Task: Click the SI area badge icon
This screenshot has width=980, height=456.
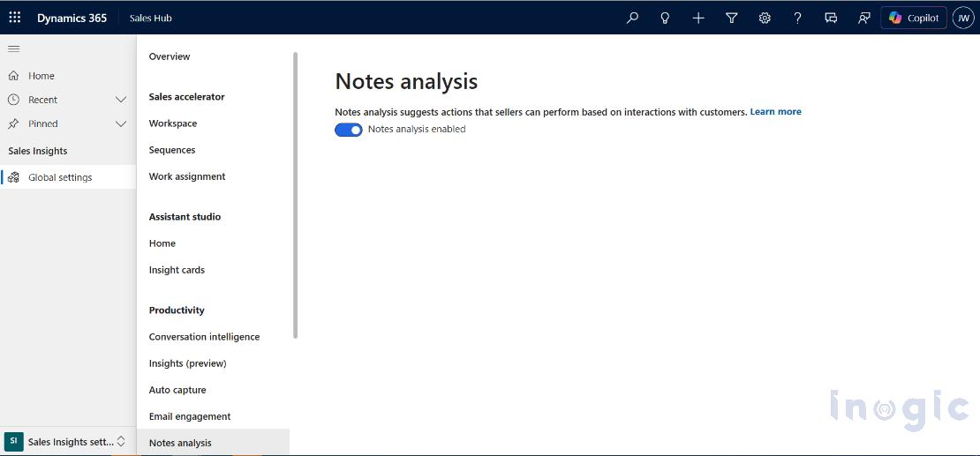Action: (14, 441)
